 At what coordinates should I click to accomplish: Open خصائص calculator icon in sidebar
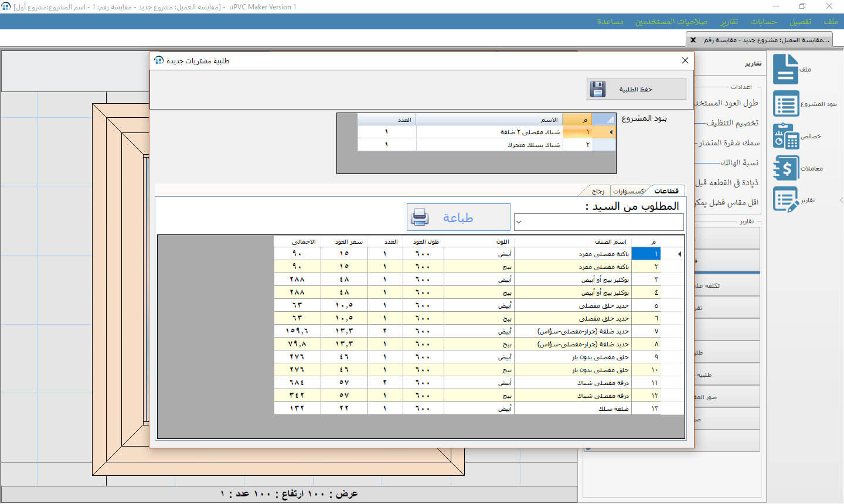point(785,136)
